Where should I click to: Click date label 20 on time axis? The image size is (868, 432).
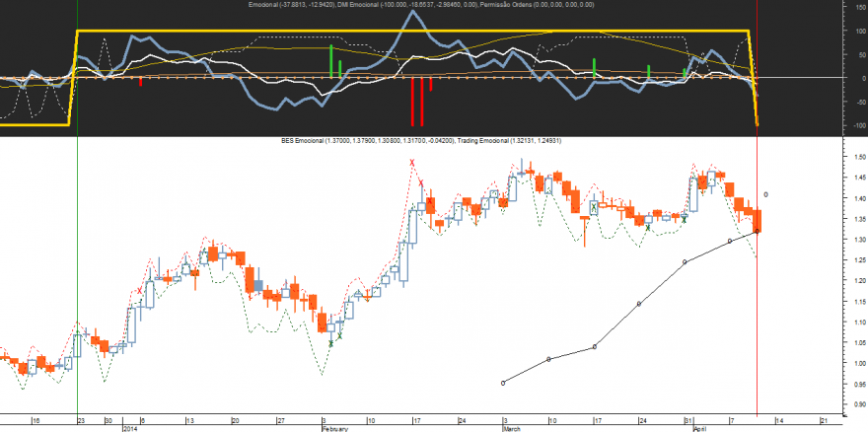(236, 420)
